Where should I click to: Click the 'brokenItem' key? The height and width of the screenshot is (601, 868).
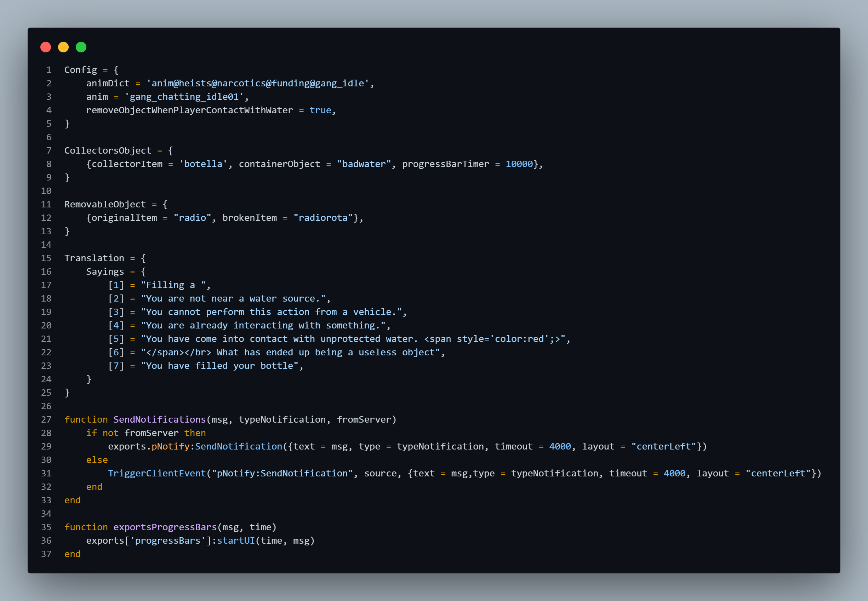click(250, 218)
